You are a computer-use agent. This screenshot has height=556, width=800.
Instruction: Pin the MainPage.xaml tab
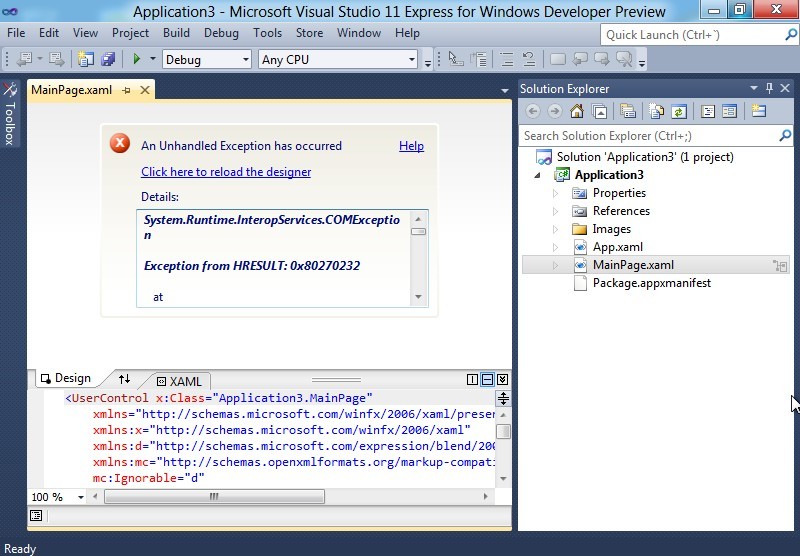coord(127,90)
